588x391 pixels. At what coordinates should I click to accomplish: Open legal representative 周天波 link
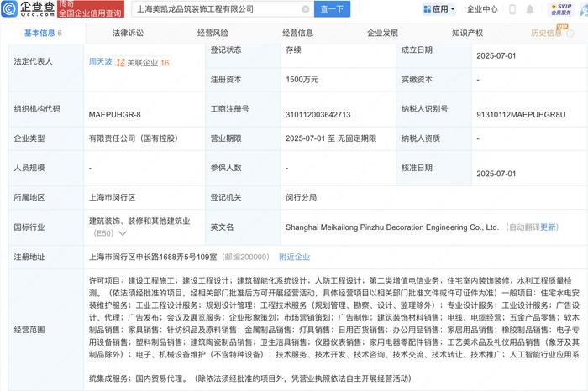point(100,62)
